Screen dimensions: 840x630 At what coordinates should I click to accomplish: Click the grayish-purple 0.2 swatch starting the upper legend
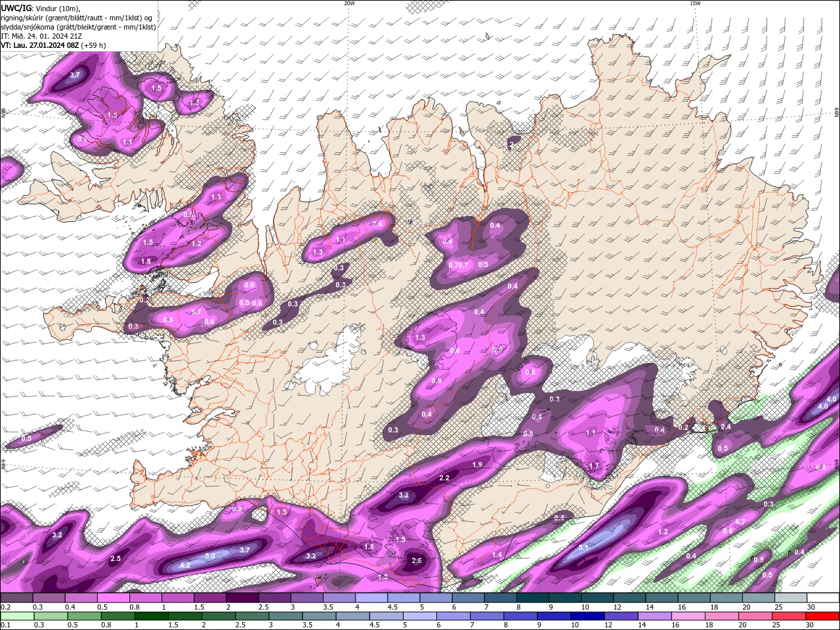coord(16,598)
